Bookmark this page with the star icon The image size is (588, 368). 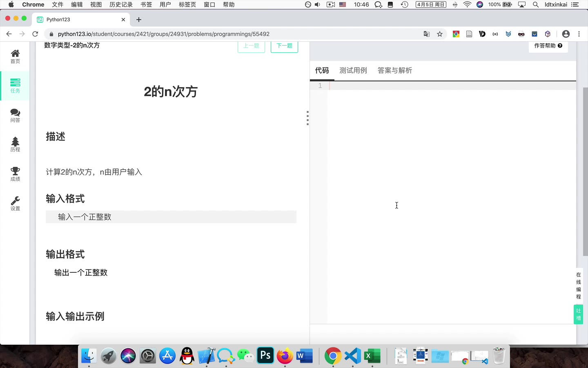[x=439, y=34]
